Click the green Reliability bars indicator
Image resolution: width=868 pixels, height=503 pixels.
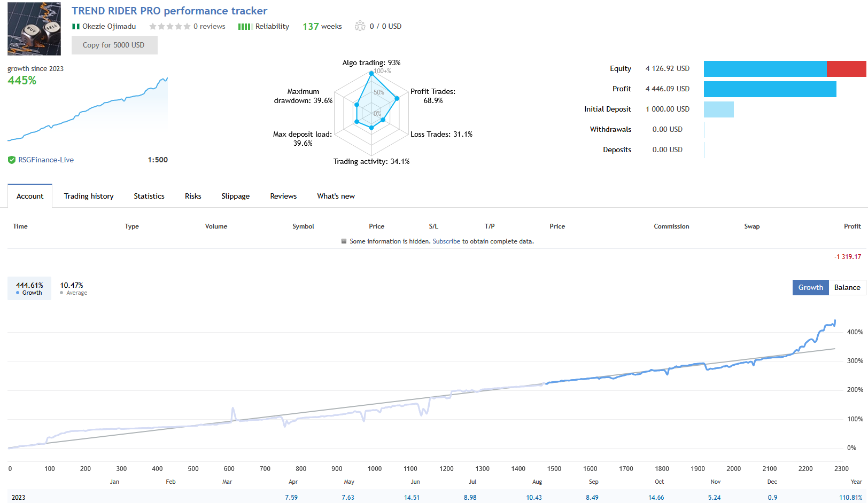pyautogui.click(x=244, y=26)
